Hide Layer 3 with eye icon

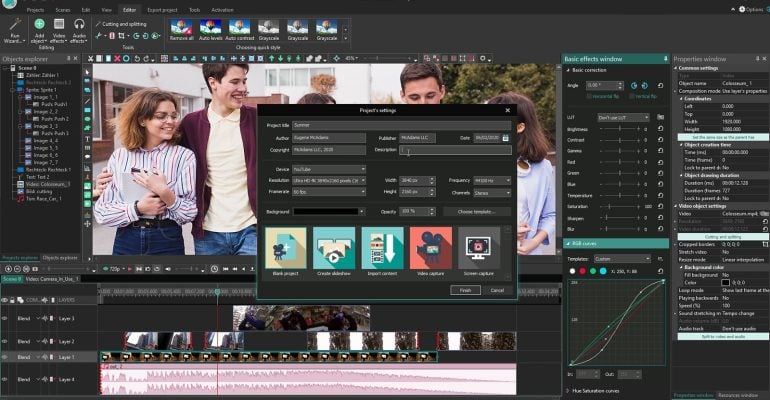pyautogui.click(x=5, y=319)
